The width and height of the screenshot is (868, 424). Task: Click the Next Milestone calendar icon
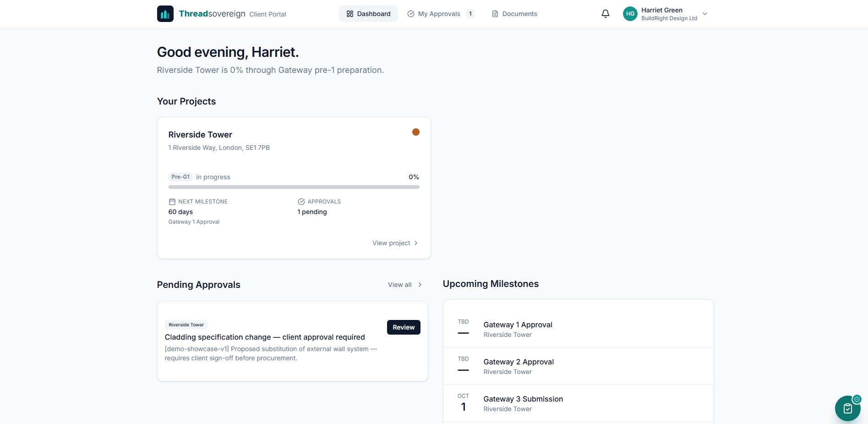click(172, 202)
